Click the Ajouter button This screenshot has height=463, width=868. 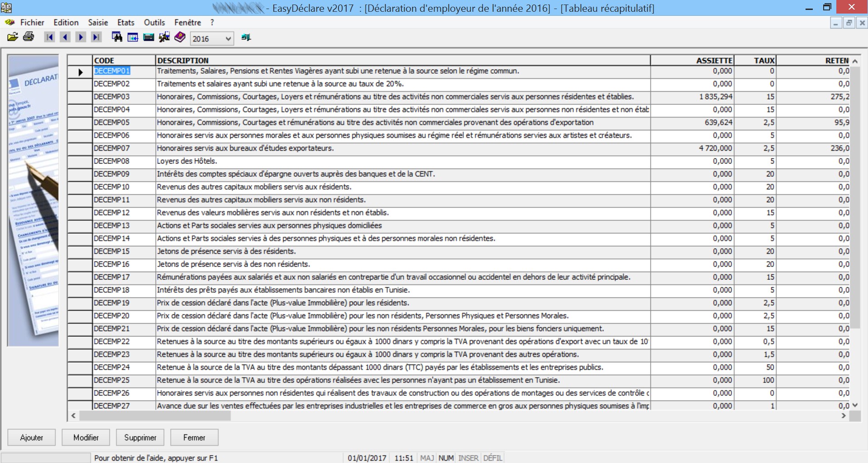(x=32, y=438)
